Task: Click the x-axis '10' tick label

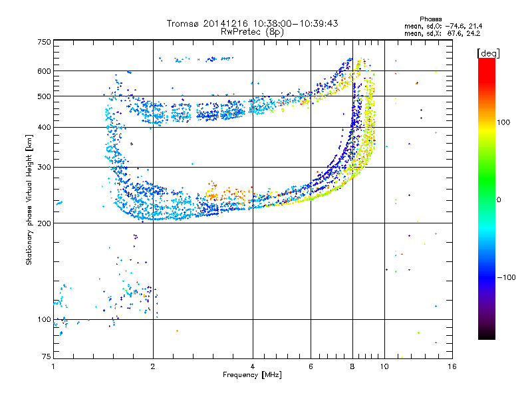Action: pyautogui.click(x=384, y=366)
